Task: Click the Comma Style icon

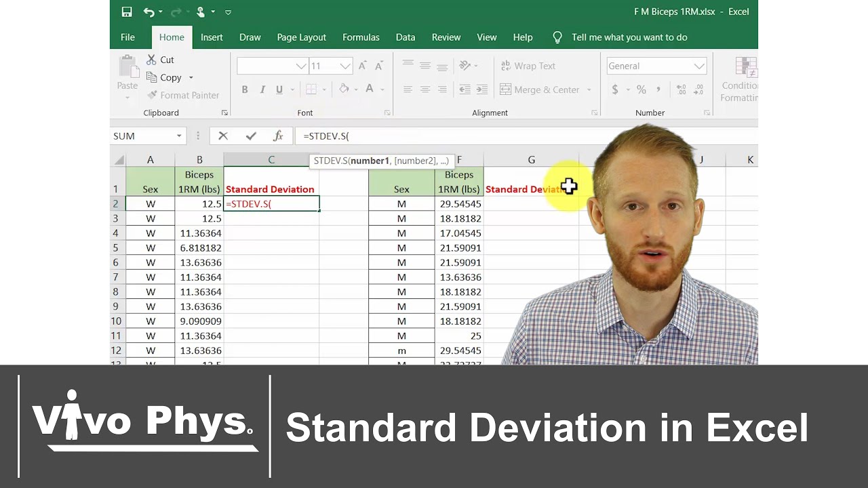Action: click(658, 89)
